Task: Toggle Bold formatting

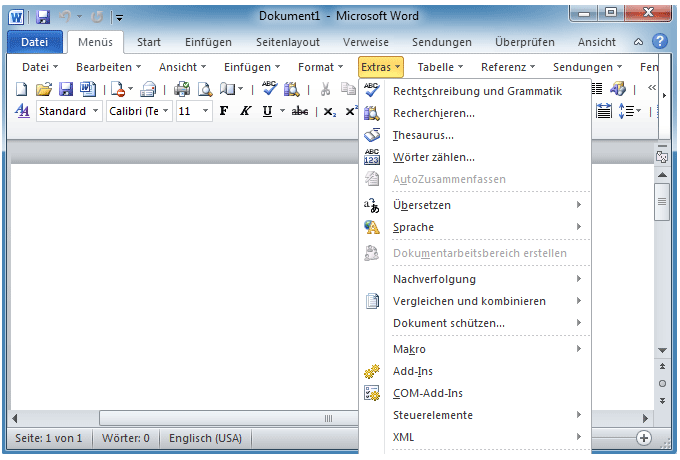Action: coord(224,111)
